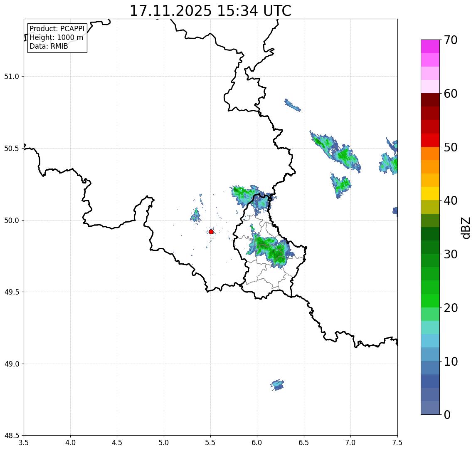
Task: Click the colorbar tick label 40
Action: [x=451, y=201]
